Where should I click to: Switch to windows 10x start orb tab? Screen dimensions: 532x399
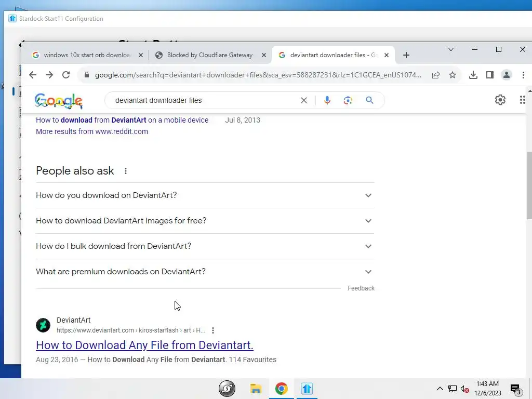(87, 55)
